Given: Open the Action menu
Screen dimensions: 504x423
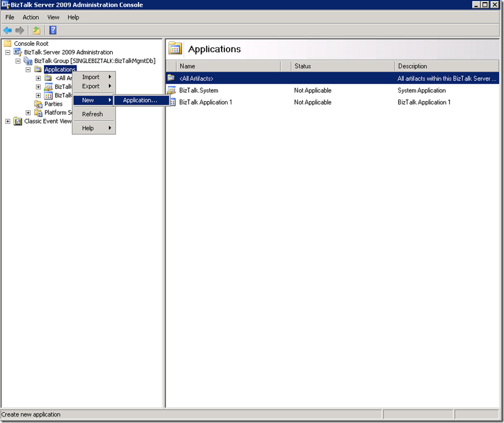Looking at the screenshot, I should 31,17.
